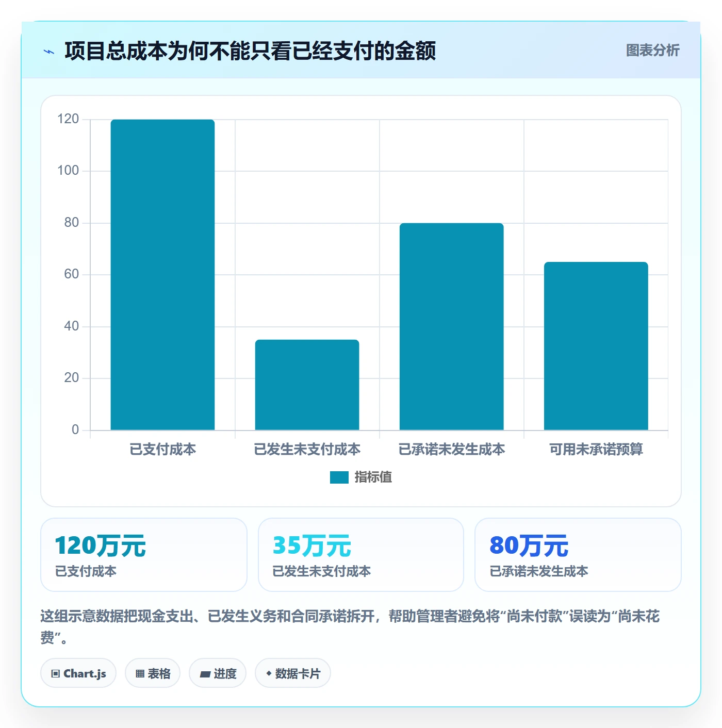This screenshot has width=722, height=728.
Task: Click the title 项目总成本为何不能只看已经支付的金额
Action: click(x=250, y=51)
